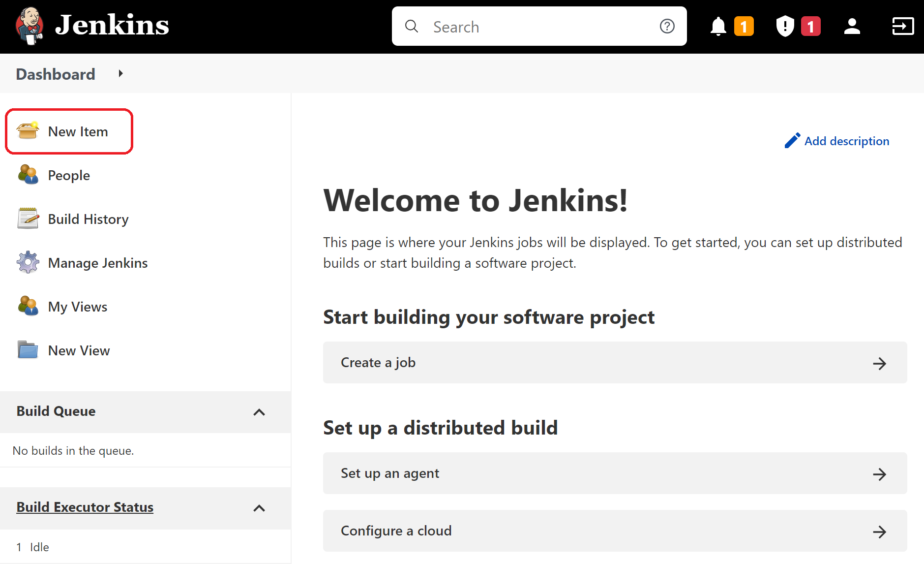
Task: Log out using the exit icon
Action: 903,26
